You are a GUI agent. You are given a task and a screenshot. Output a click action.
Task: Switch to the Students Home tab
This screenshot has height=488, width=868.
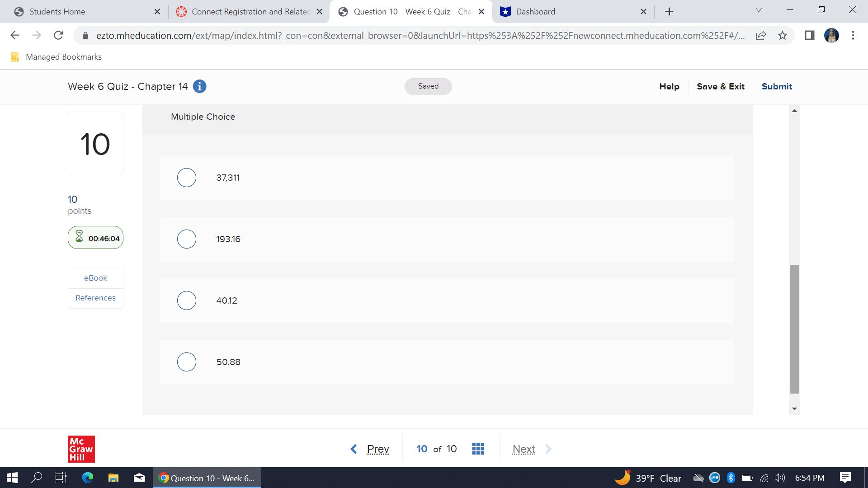[57, 12]
